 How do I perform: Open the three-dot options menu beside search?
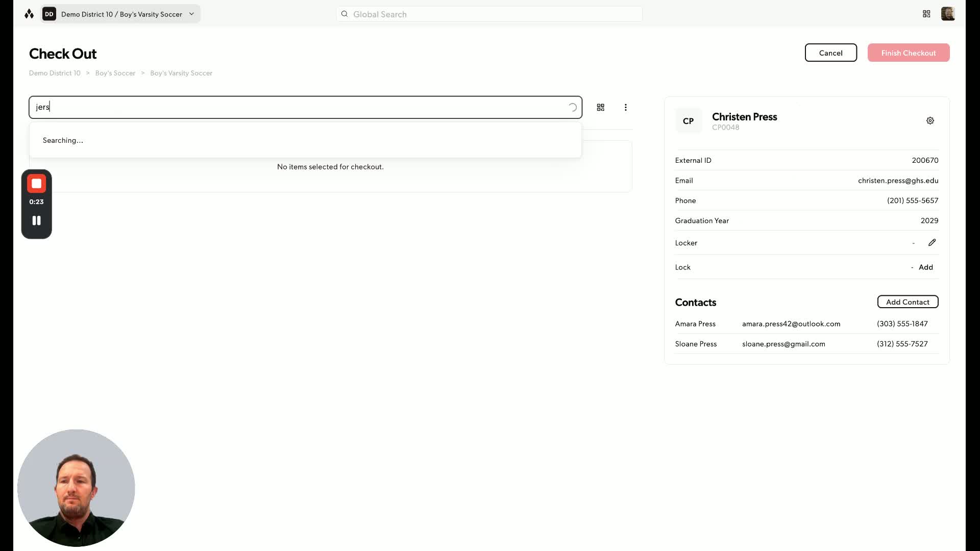click(625, 107)
